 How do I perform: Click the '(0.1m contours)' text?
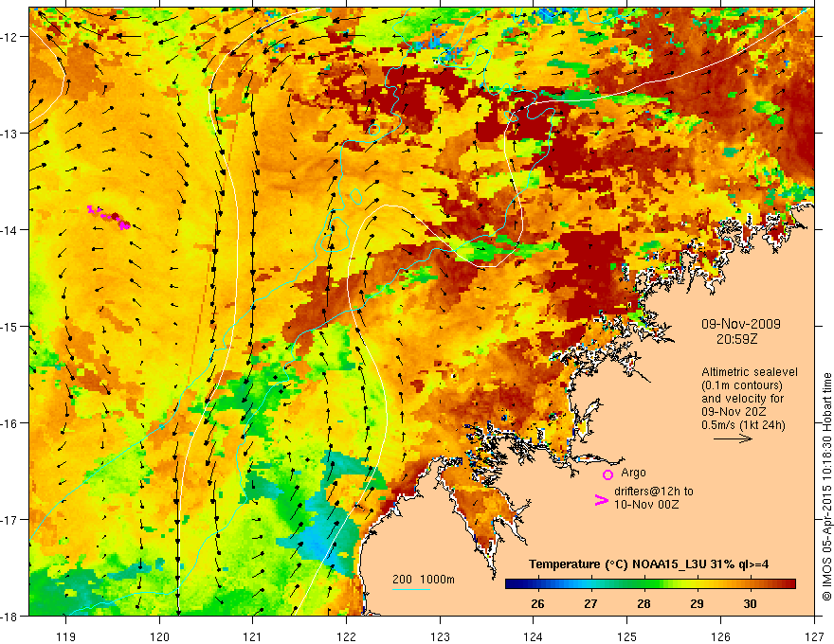click(742, 385)
